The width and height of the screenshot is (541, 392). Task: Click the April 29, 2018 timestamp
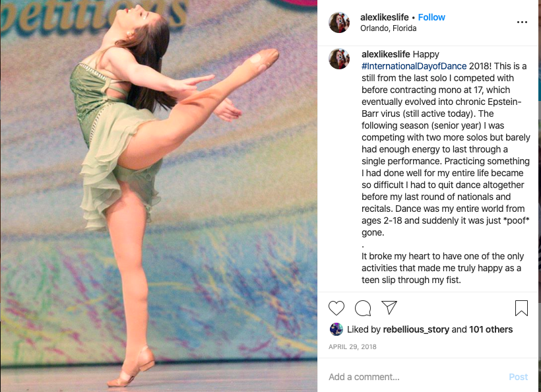(352, 347)
